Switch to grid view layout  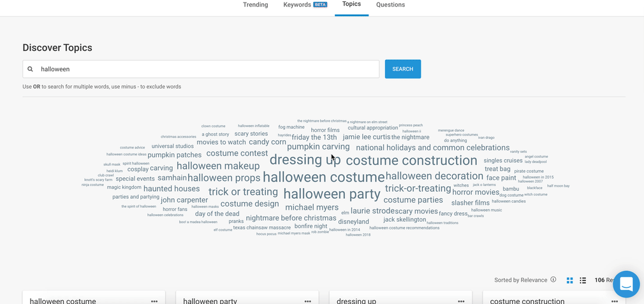[x=570, y=280]
